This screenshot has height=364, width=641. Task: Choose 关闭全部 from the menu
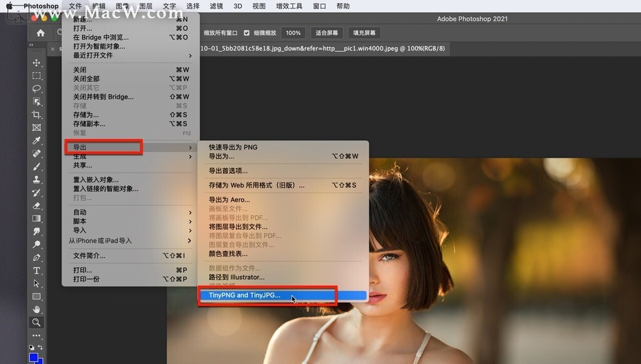(131, 78)
